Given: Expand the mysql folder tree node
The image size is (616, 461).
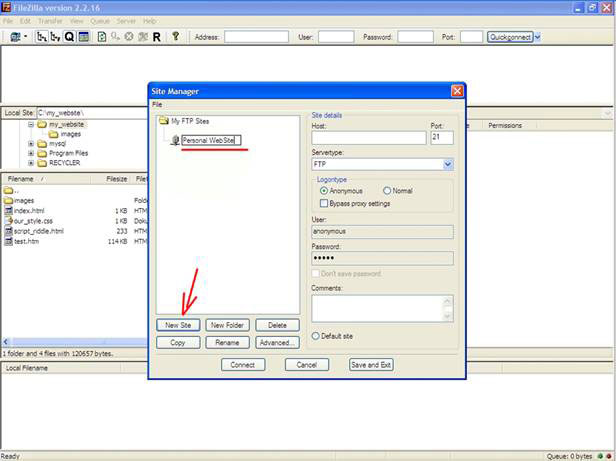Looking at the screenshot, I should [31, 144].
